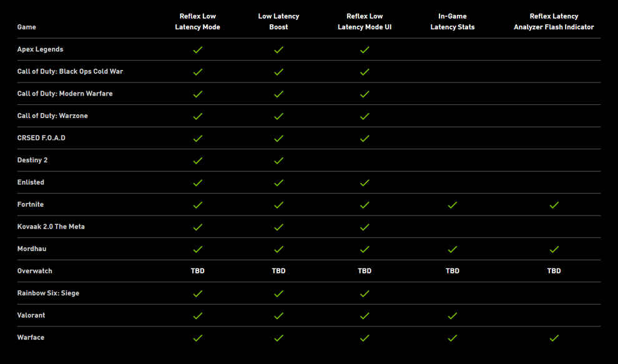This screenshot has height=364, width=618.
Task: Click Warface Reflex Latency Analyzer Flash Indicator checkmark
Action: 554,338
